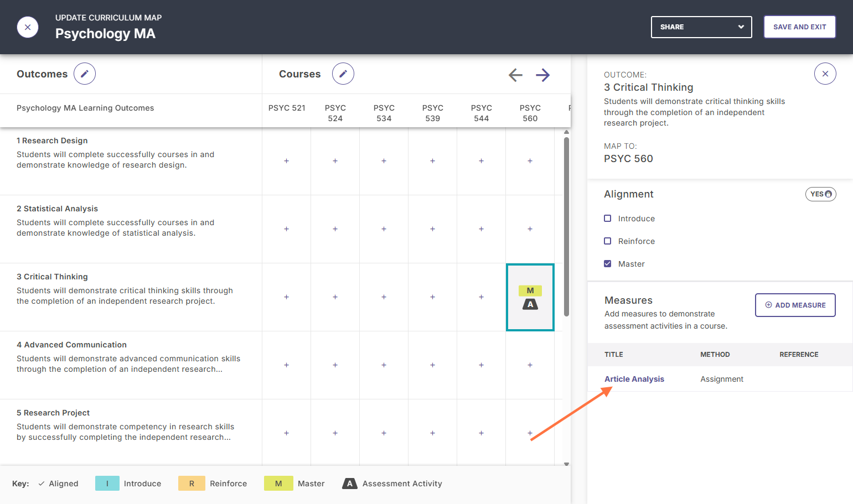
Task: Close the curriculum map editor with X
Action: point(28,27)
